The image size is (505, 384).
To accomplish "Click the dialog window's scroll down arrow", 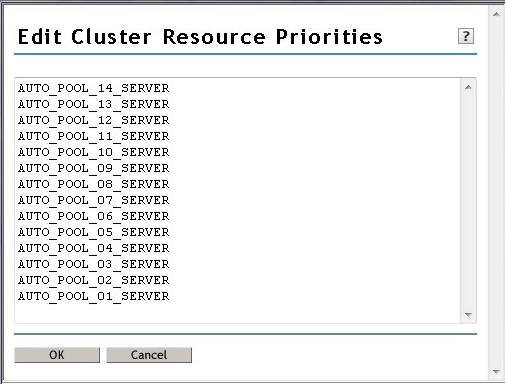I will [496, 371].
